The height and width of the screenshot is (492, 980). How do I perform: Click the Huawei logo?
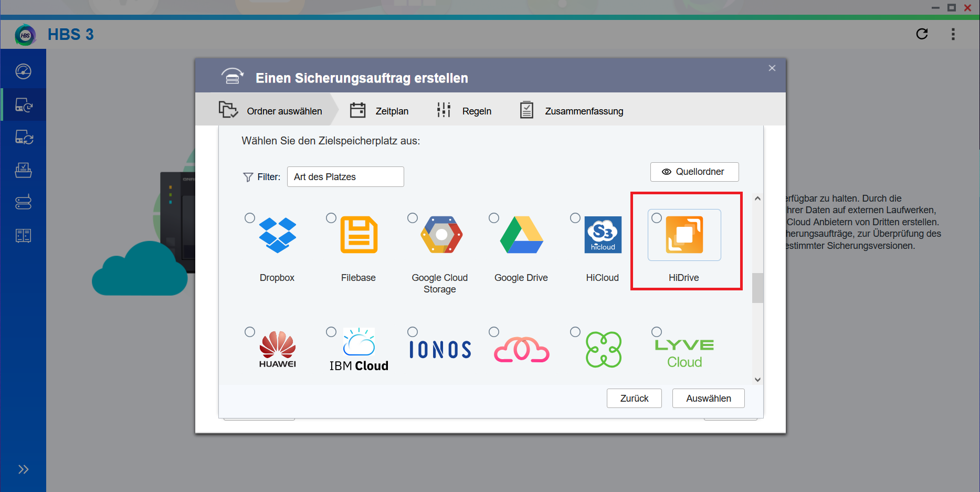pyautogui.click(x=278, y=350)
